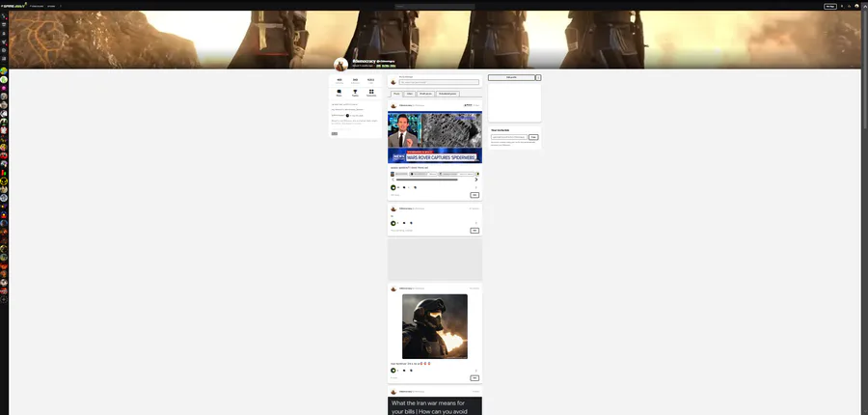View the Following count stat
The image size is (868, 415).
pyautogui.click(x=339, y=81)
